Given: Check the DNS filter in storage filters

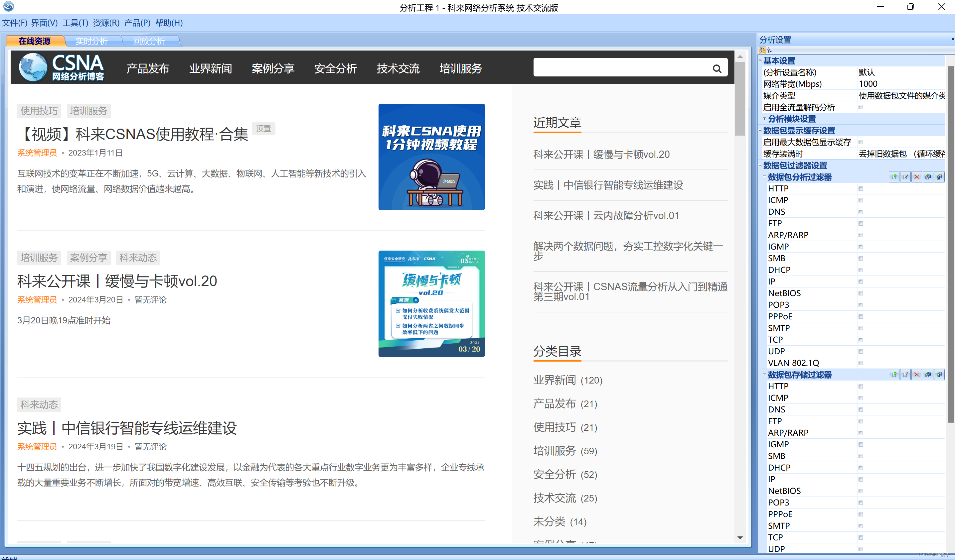Looking at the screenshot, I should coord(861,409).
